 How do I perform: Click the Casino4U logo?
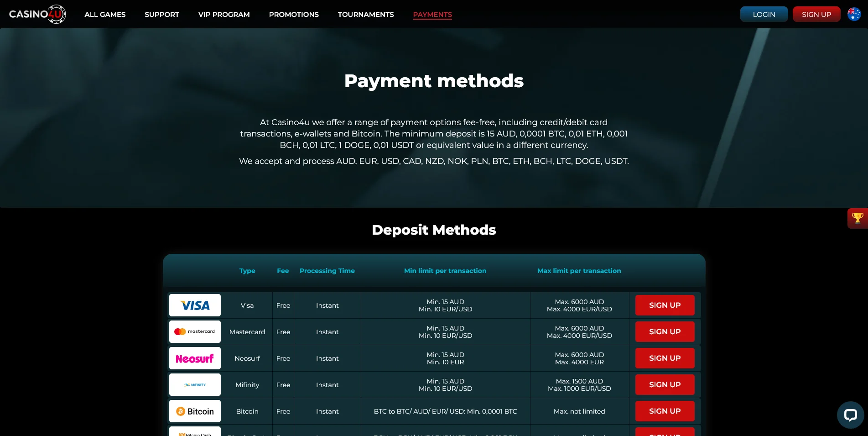[x=37, y=14]
